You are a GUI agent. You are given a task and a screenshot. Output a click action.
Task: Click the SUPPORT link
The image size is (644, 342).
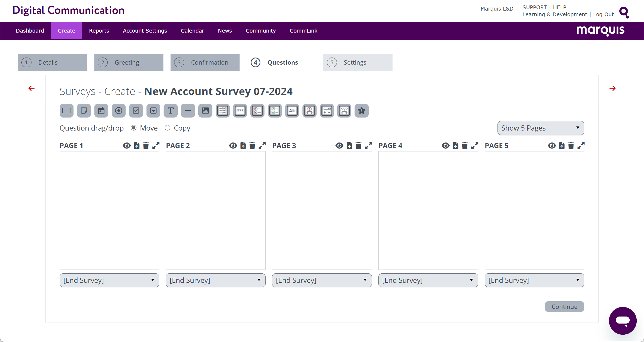tap(534, 7)
